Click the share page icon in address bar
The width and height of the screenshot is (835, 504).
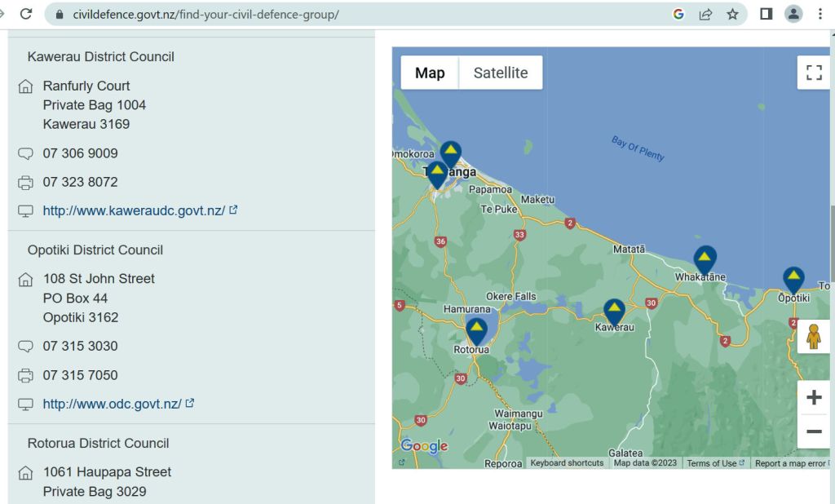pos(705,14)
